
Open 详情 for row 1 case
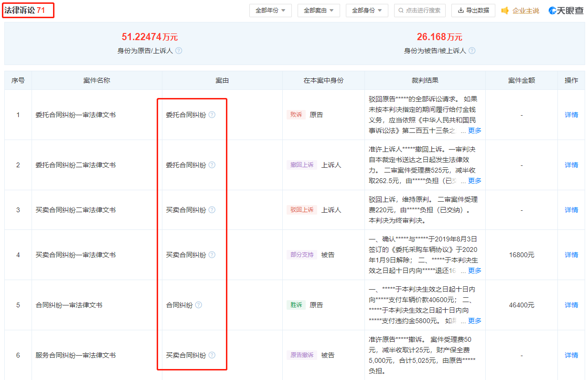571,115
